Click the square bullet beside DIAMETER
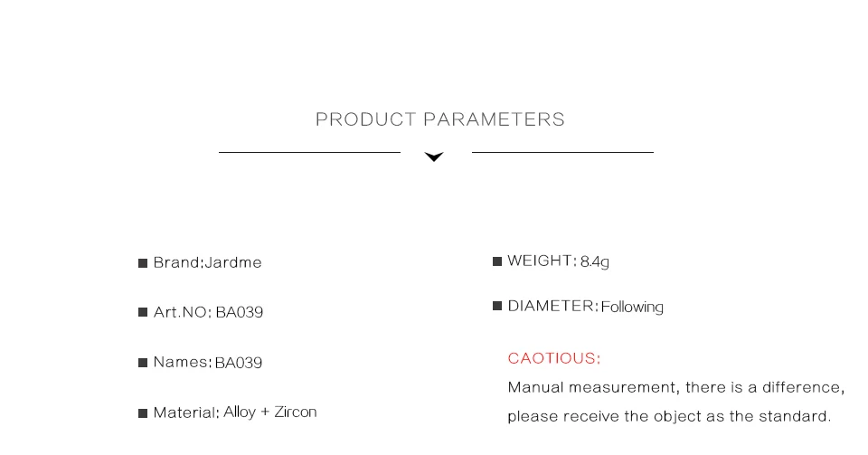Viewport: 868px width, 455px height. pos(497,306)
